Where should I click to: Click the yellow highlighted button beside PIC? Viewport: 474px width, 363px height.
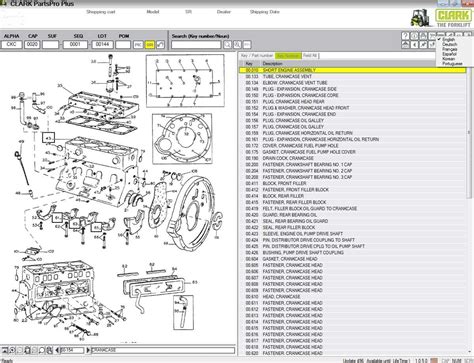[x=150, y=45]
